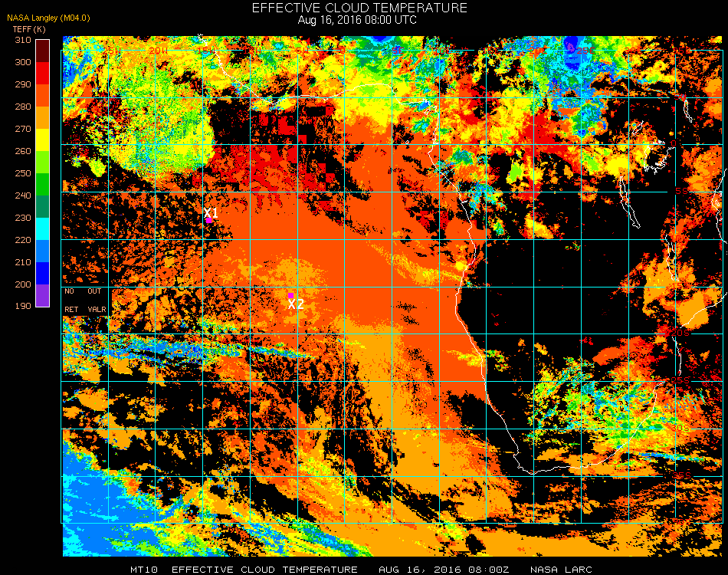728x575 pixels.
Task: Click the 280 legend value
Action: click(x=23, y=107)
